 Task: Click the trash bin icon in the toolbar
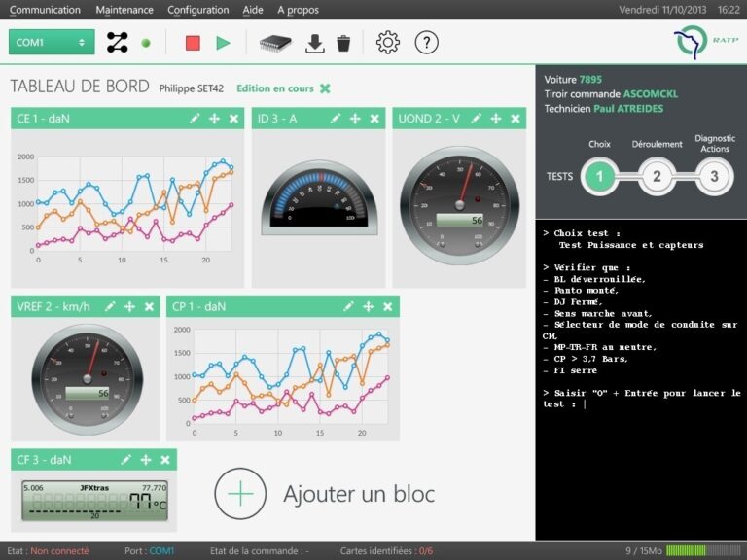(343, 44)
